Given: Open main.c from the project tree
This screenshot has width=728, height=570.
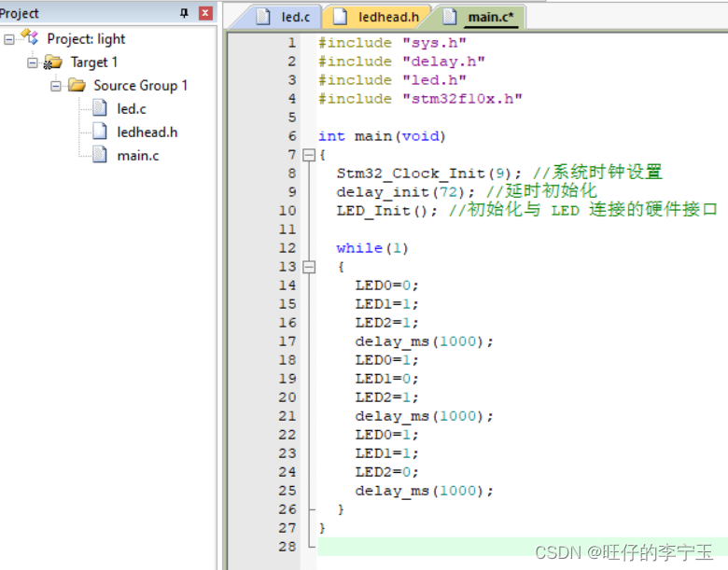Looking at the screenshot, I should point(138,156).
